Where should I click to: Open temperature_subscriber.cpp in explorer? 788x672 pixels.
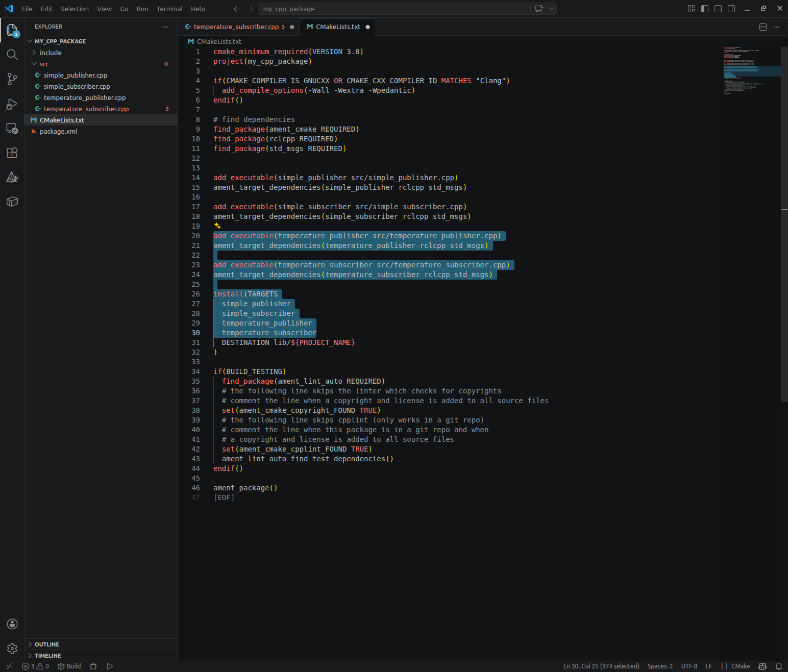[x=101, y=109]
